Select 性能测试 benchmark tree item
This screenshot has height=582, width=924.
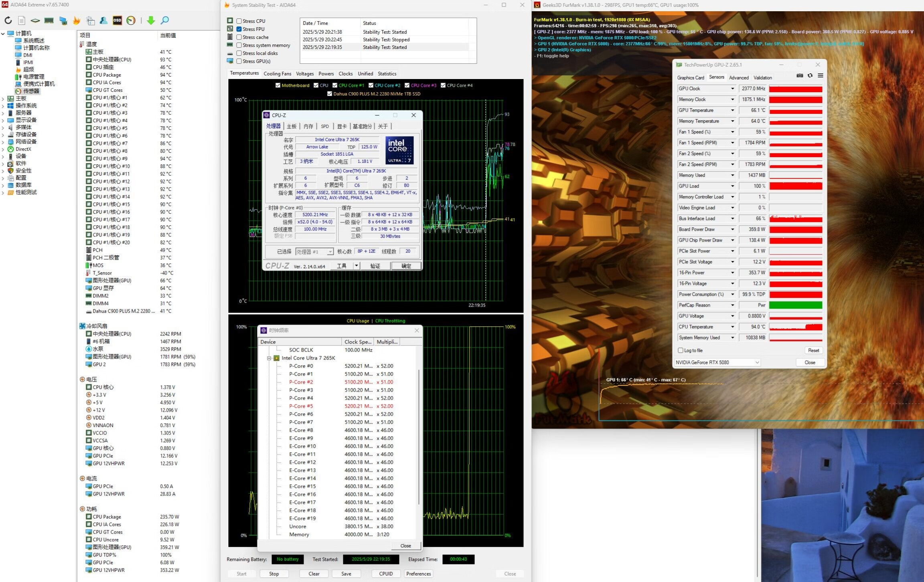pyautogui.click(x=26, y=192)
